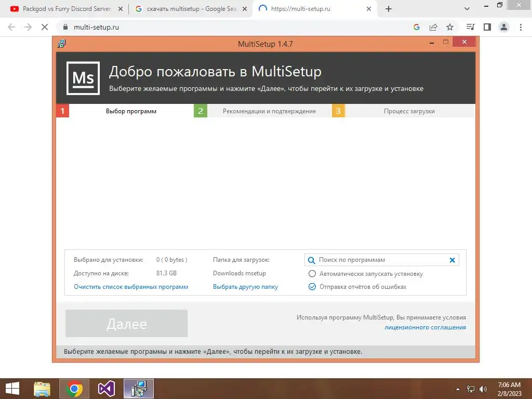Open a new Chrome tab
Screen dimensions: 532x399
click(389, 9)
